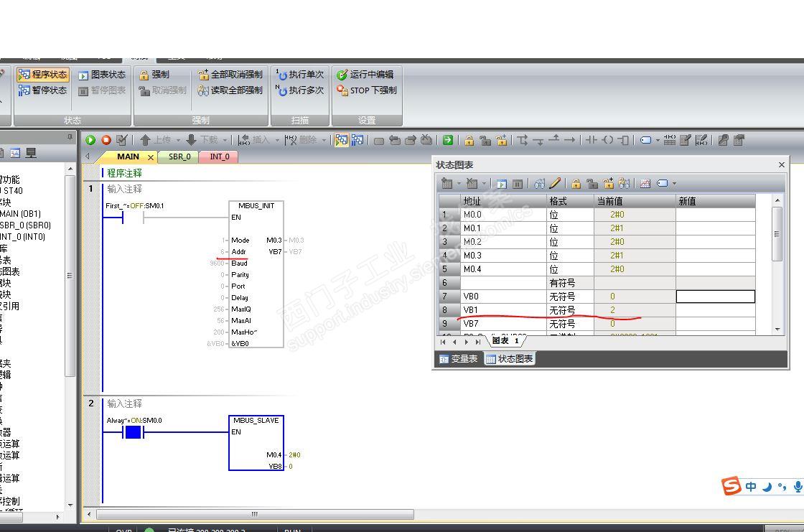Screen dimensions: 804x532
Task: Click the VB7 address cell in status chart
Action: coord(504,324)
